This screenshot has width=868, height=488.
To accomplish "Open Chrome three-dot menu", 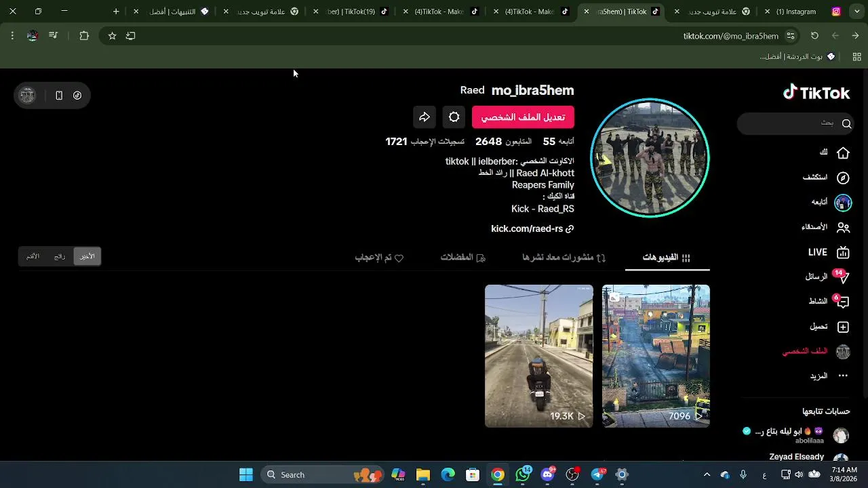I will point(12,36).
